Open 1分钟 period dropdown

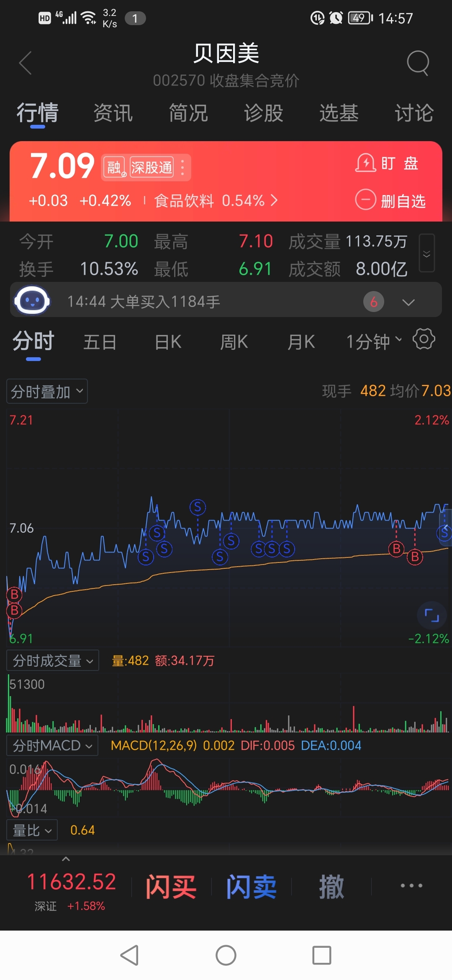374,342
